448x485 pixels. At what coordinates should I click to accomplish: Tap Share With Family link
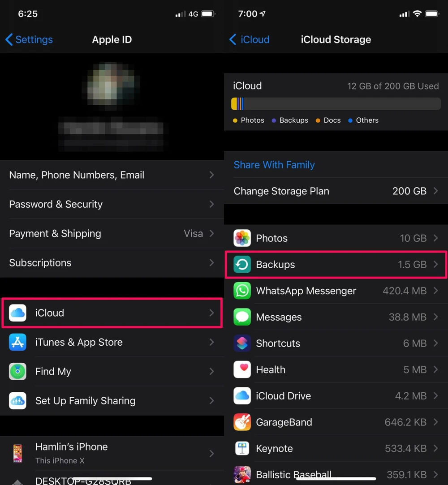274,165
